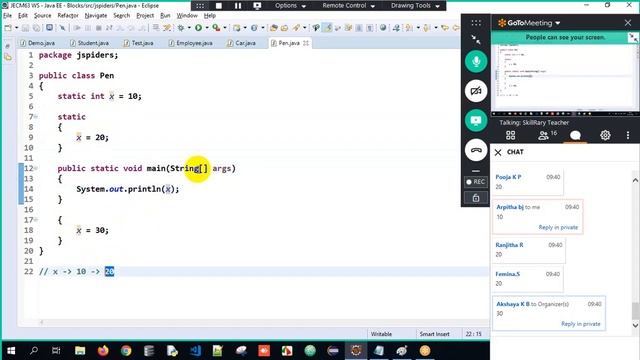Image resolution: width=640 pixels, height=360 pixels.
Task: Click chat sender name Ranjitha R
Action: coord(509,245)
